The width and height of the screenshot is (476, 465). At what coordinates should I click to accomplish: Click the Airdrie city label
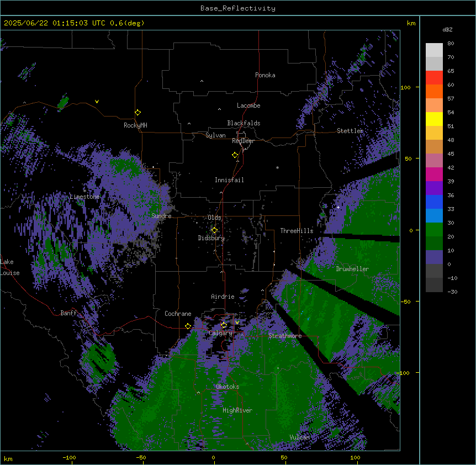coord(223,297)
